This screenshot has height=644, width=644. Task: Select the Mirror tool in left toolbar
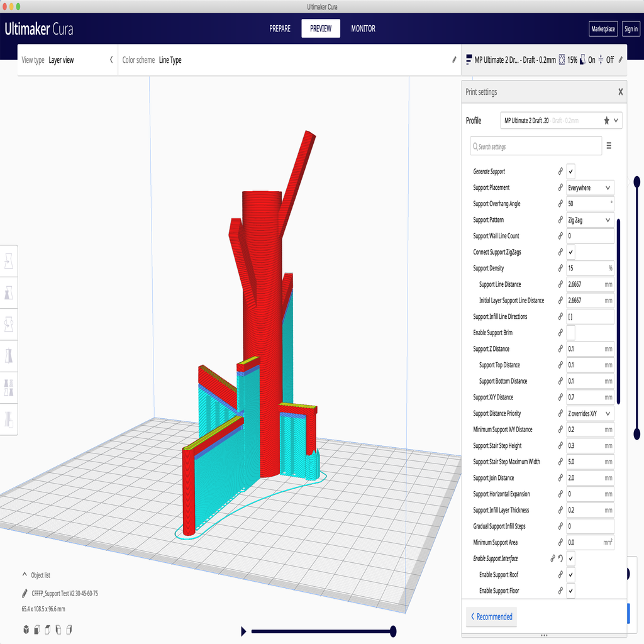(x=9, y=356)
